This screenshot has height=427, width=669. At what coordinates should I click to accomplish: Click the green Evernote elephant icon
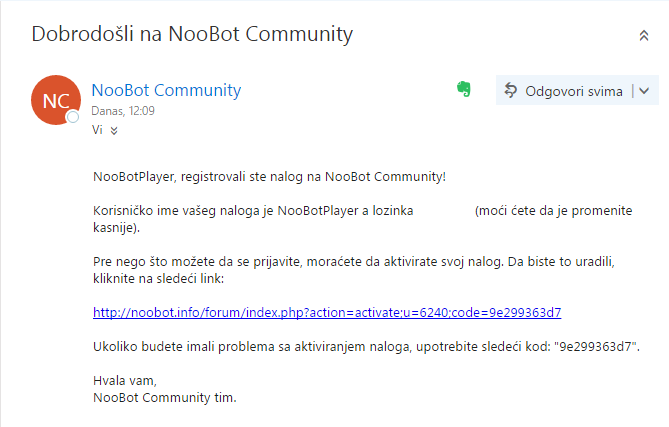click(464, 91)
